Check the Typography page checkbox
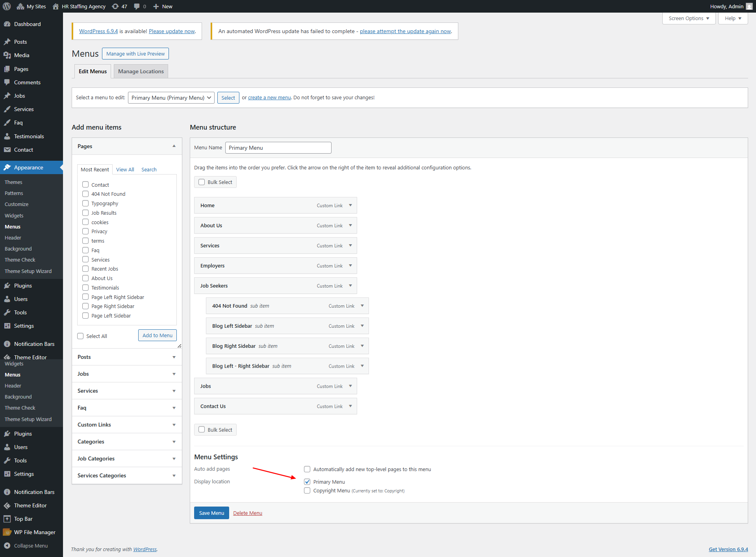This screenshot has height=557, width=756. click(x=85, y=203)
